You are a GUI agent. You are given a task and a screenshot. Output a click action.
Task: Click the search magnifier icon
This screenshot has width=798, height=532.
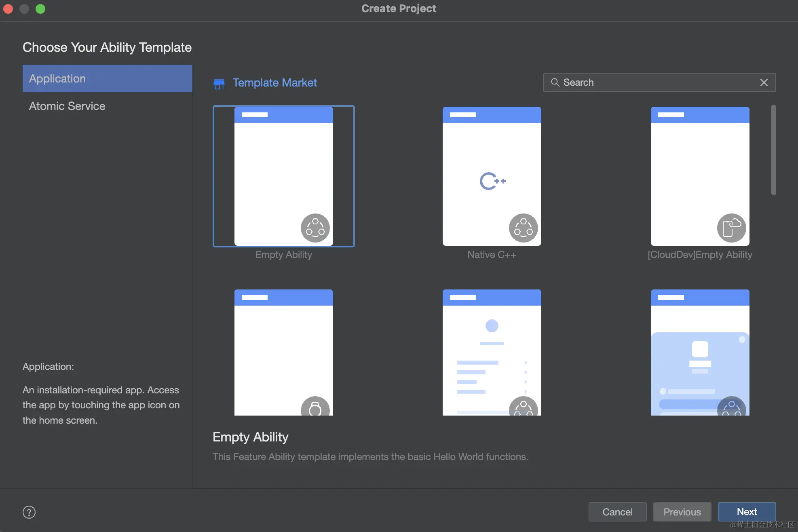[x=555, y=82]
